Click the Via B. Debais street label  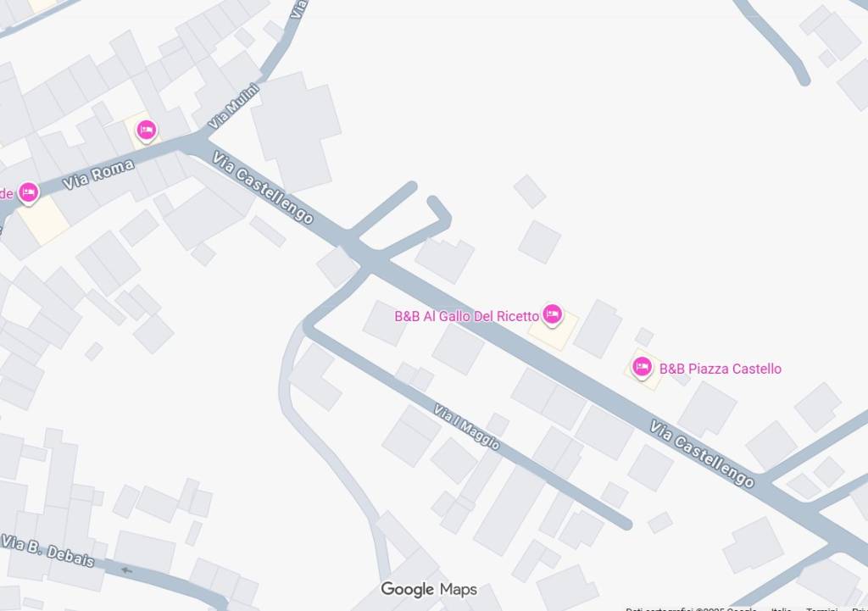point(47,551)
